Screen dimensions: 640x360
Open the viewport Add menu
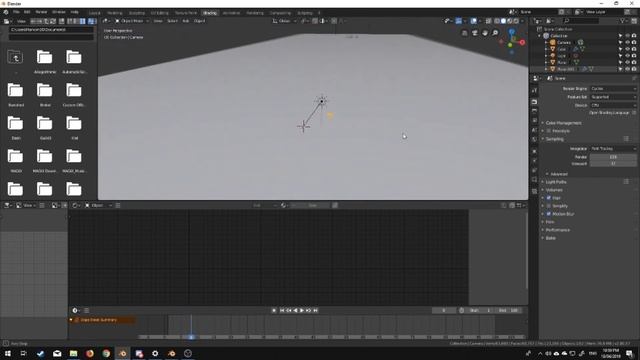[186, 21]
